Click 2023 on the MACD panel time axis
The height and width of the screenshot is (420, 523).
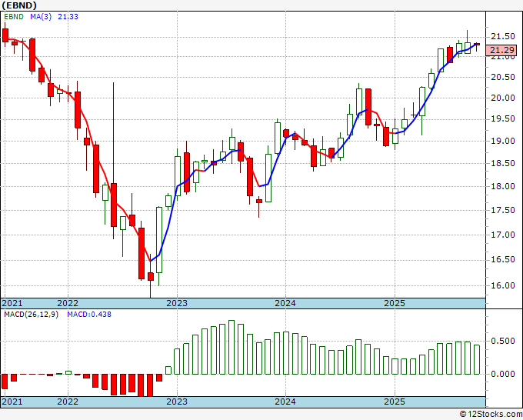pos(177,402)
